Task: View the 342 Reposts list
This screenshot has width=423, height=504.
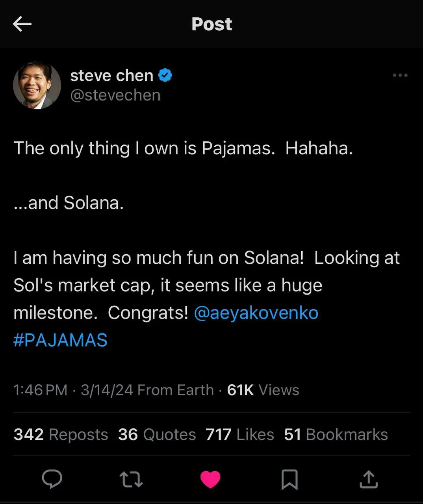Action: point(61,435)
